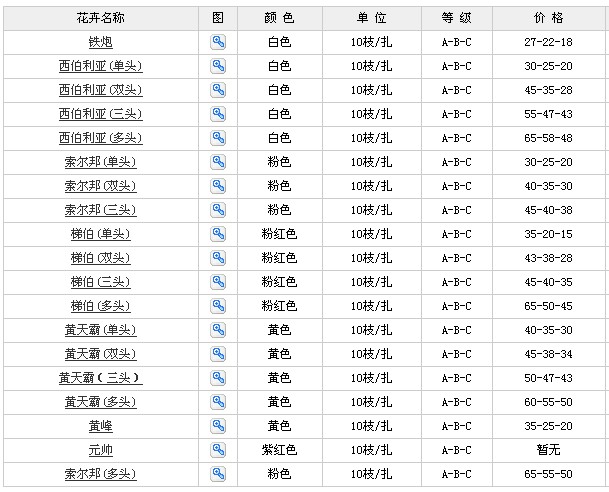Select the 暂无 price cell
Screen dimensions: 609x492
pyautogui.click(x=548, y=450)
